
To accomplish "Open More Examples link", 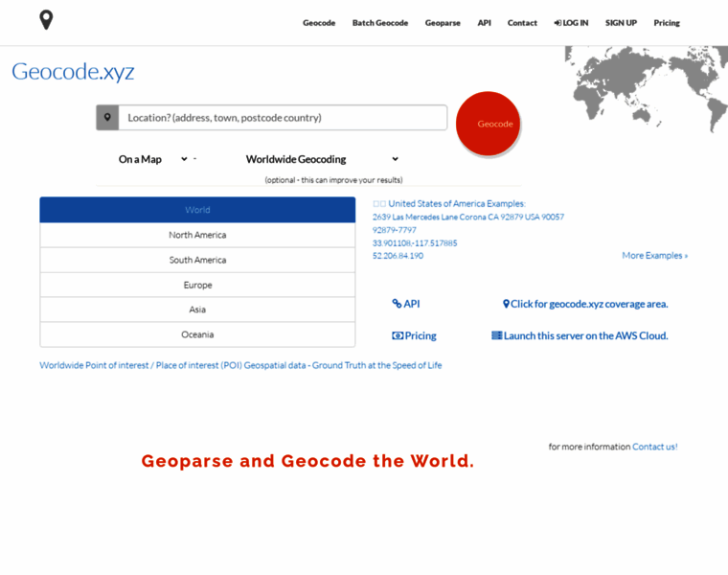I will [x=654, y=256].
